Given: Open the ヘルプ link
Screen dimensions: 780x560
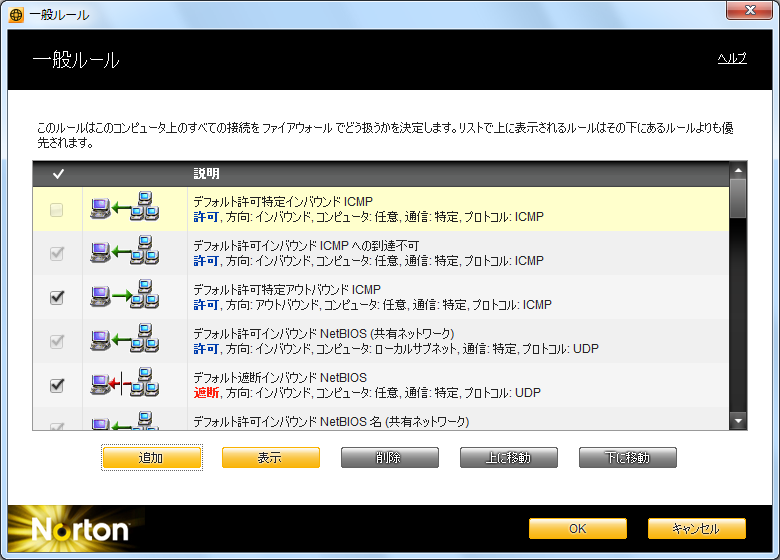Looking at the screenshot, I should pyautogui.click(x=732, y=59).
